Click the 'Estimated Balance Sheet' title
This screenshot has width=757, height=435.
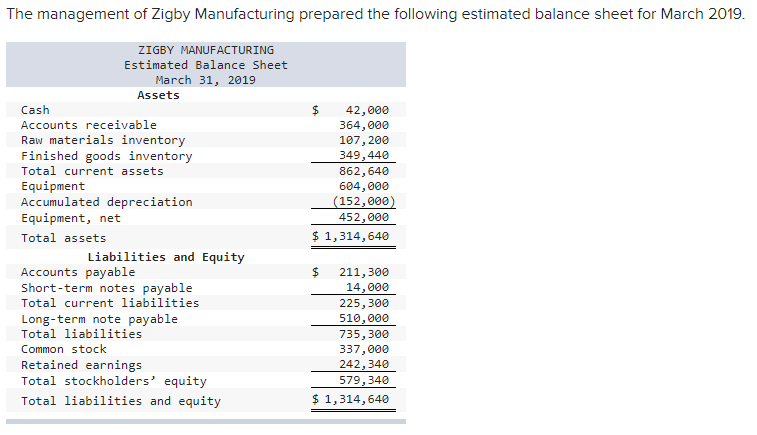pyautogui.click(x=206, y=65)
